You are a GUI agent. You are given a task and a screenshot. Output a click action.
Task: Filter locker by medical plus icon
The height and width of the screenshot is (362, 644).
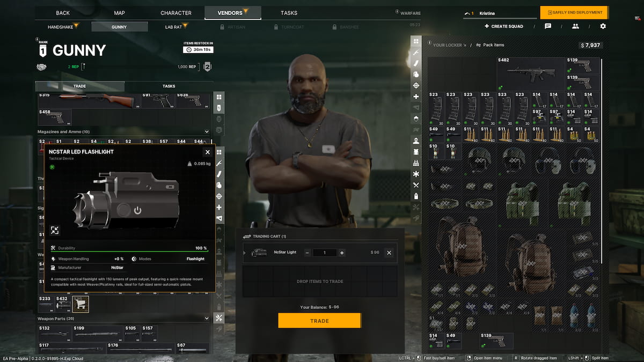coord(416,97)
